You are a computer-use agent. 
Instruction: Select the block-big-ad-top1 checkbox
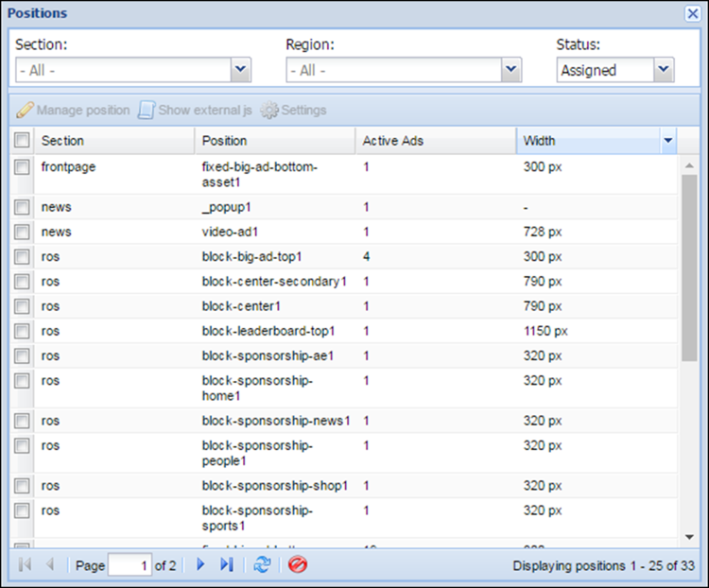point(22,257)
